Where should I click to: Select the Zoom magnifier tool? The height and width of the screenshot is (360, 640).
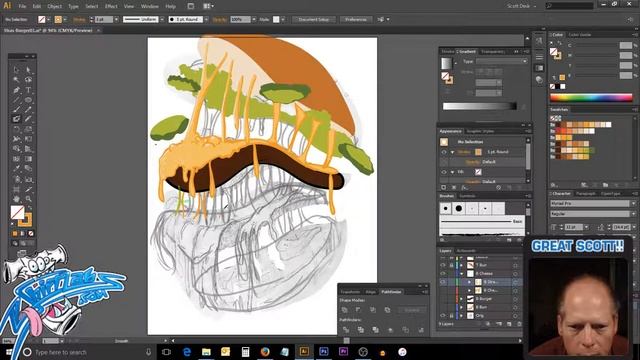28,199
